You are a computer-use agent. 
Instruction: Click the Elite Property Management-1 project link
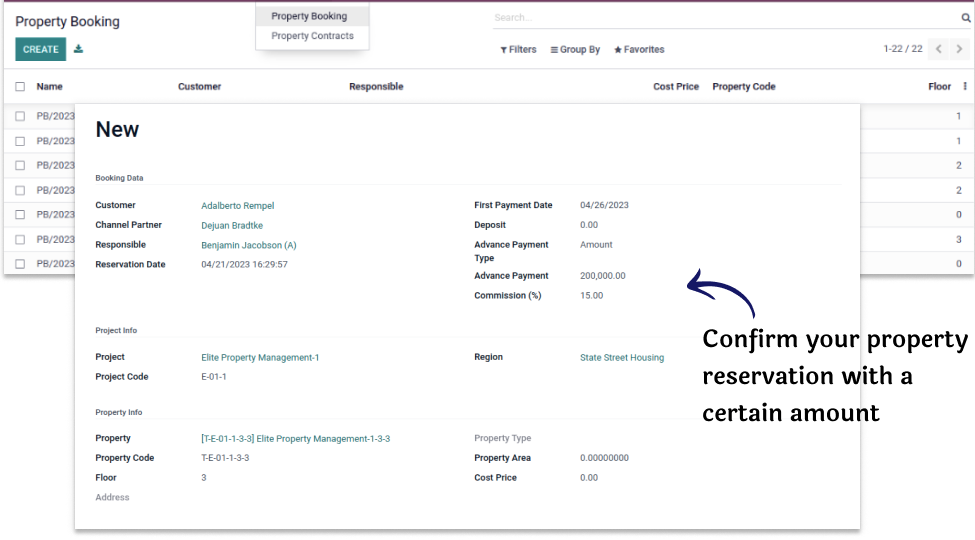coord(260,357)
